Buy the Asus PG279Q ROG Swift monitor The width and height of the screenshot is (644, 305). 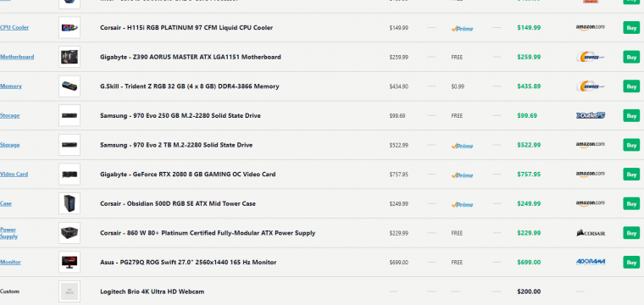pos(631,262)
